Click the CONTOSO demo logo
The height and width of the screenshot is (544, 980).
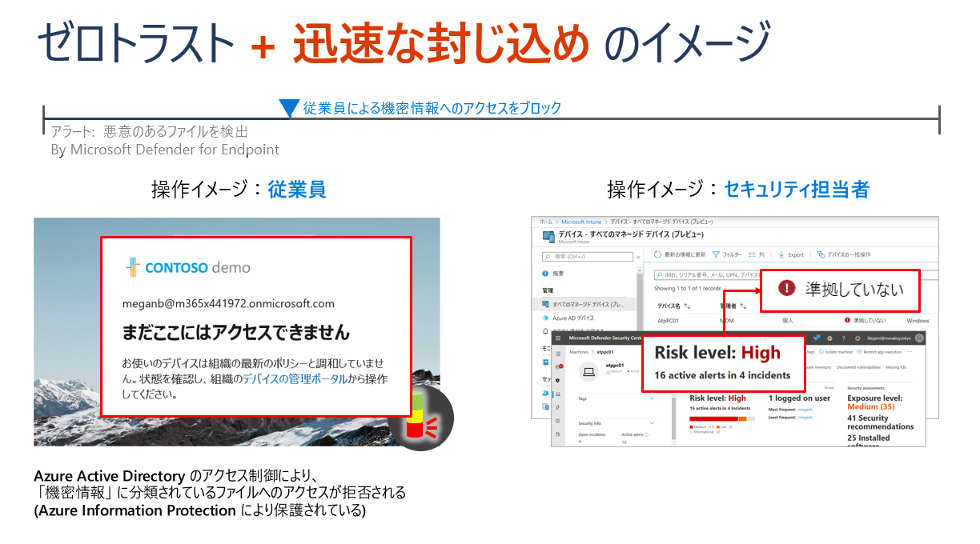[187, 267]
